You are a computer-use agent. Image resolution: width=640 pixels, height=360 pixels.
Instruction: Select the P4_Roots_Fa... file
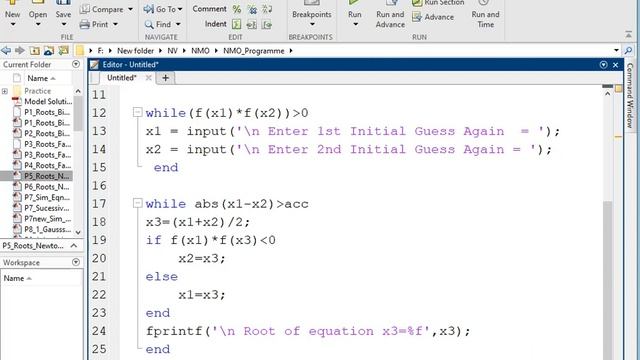(41, 165)
